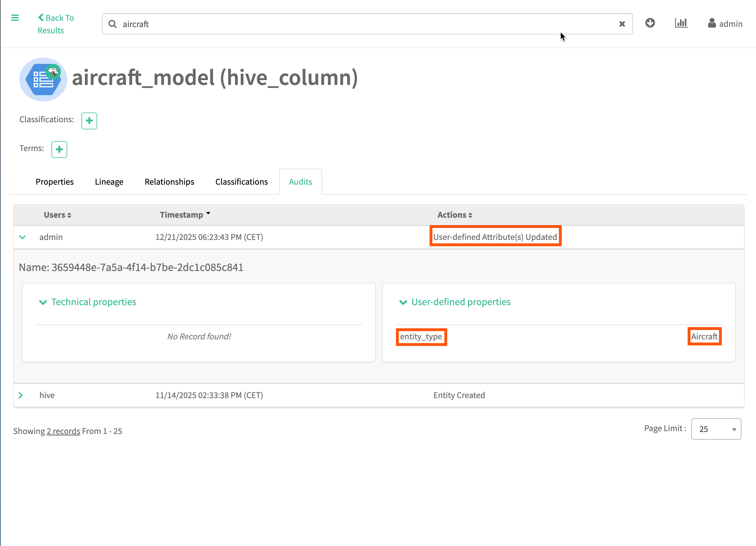Open the downloads arrow icon
The height and width of the screenshot is (546, 756).
(x=650, y=23)
